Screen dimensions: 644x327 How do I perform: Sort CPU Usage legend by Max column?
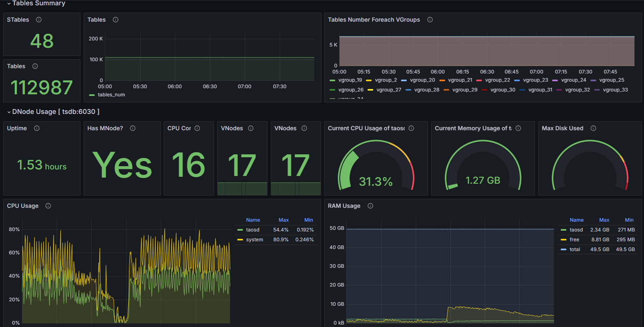283,220
